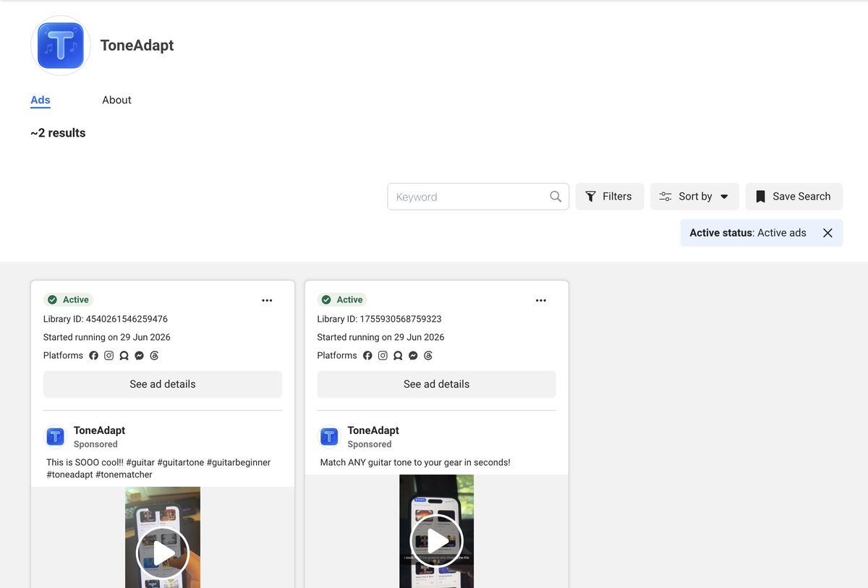
Task: Open the Filters button
Action: pos(610,197)
